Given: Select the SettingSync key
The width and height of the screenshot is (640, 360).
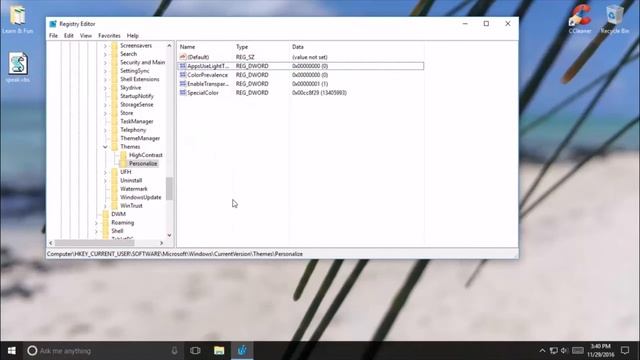Looking at the screenshot, I should coord(135,71).
